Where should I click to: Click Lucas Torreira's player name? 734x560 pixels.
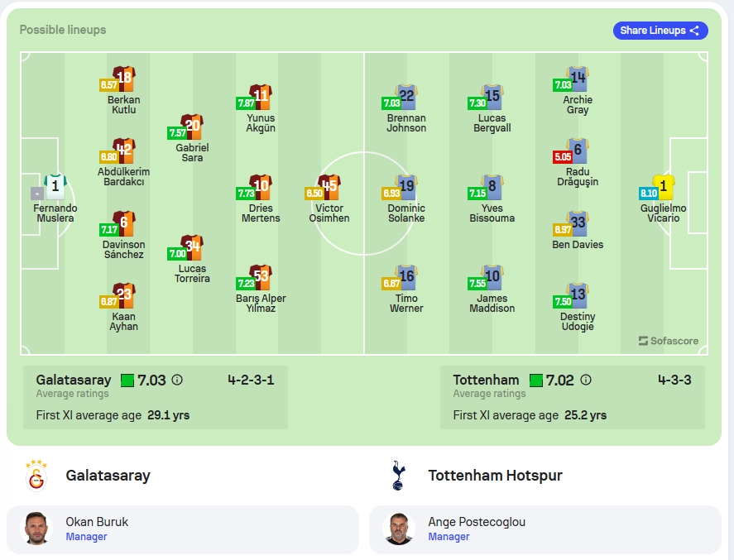pos(192,274)
